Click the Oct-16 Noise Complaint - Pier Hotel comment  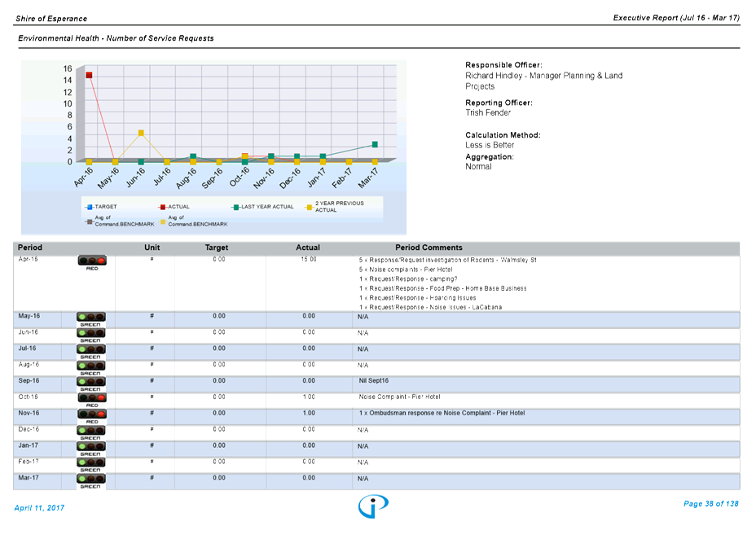(x=399, y=397)
